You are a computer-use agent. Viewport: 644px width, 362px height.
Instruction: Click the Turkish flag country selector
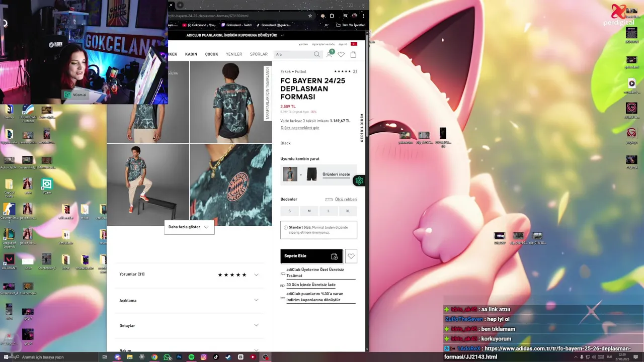click(354, 44)
